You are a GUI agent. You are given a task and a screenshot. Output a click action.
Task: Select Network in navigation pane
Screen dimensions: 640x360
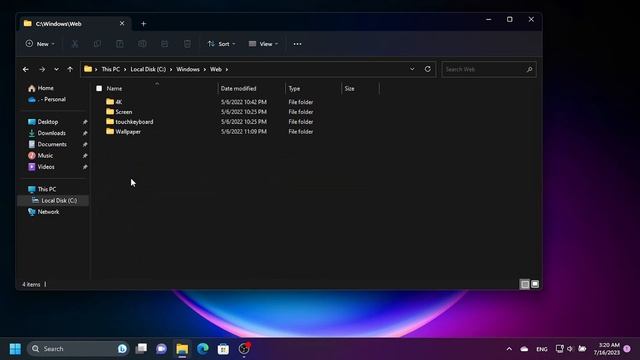point(44,212)
